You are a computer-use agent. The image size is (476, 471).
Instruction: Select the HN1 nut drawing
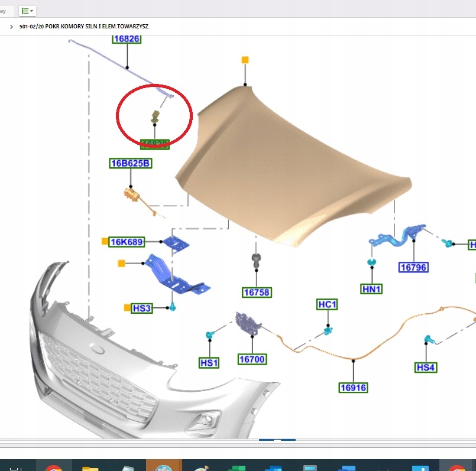point(371,262)
